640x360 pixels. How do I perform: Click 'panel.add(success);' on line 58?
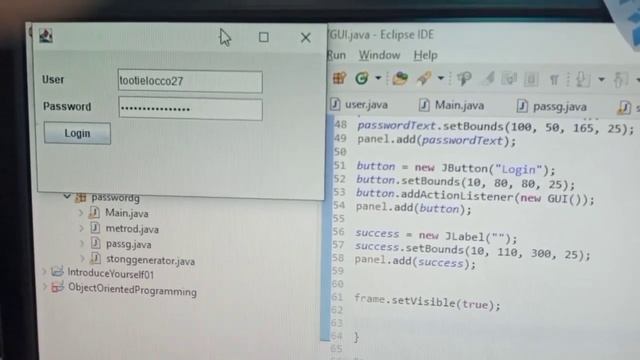[415, 262]
